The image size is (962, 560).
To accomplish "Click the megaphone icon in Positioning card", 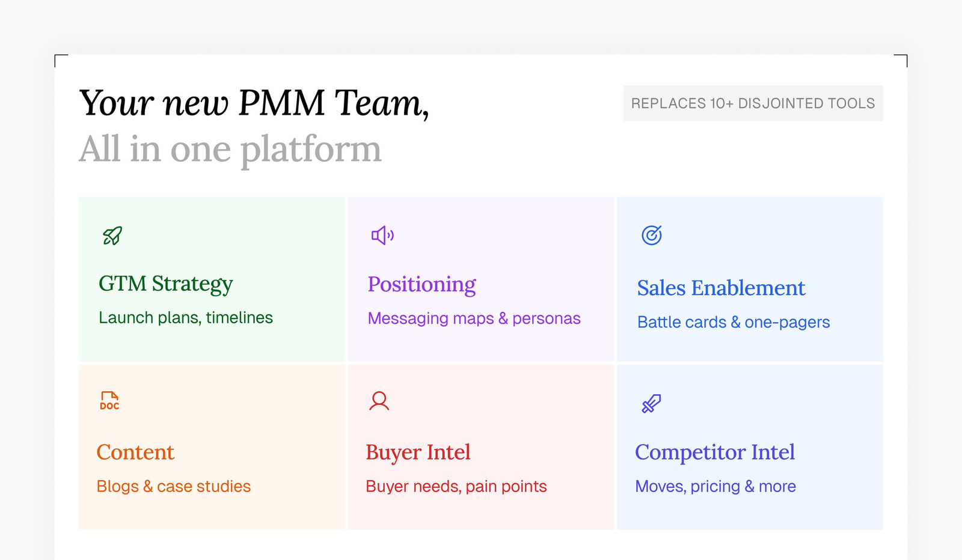I will [x=382, y=236].
